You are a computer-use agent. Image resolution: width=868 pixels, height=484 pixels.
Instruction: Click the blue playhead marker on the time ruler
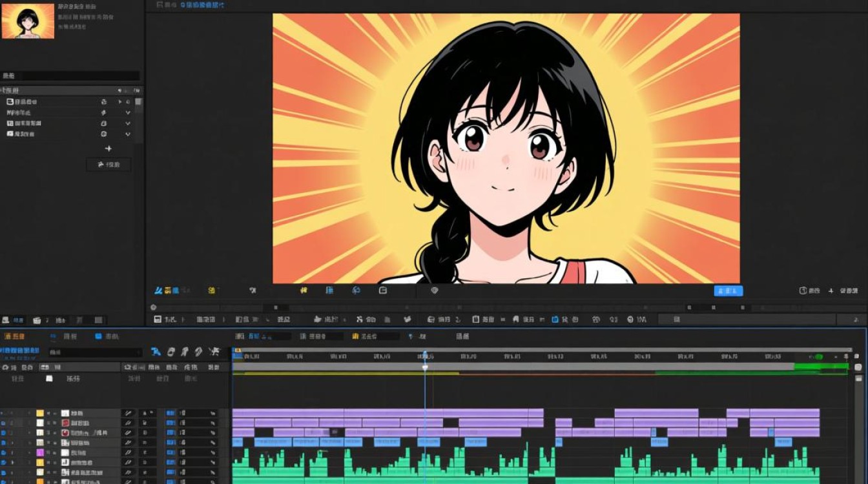coord(425,356)
